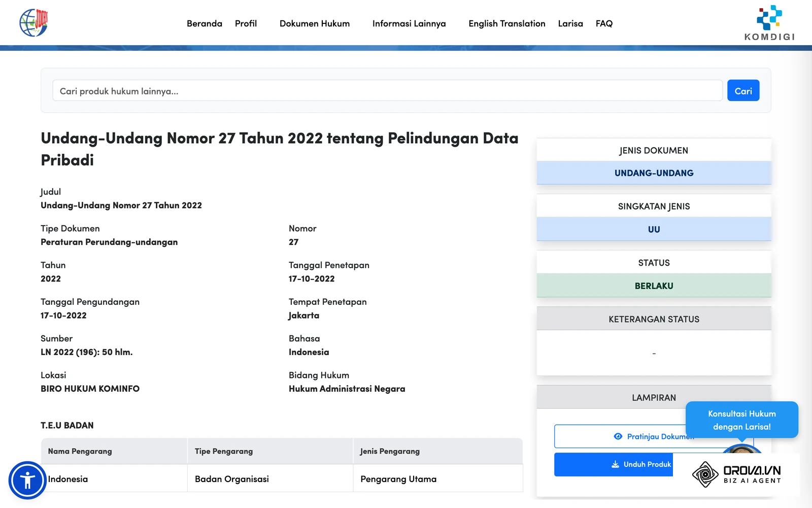Select the UNDANG-UNDANG document type badge
The image size is (812, 508).
click(654, 173)
